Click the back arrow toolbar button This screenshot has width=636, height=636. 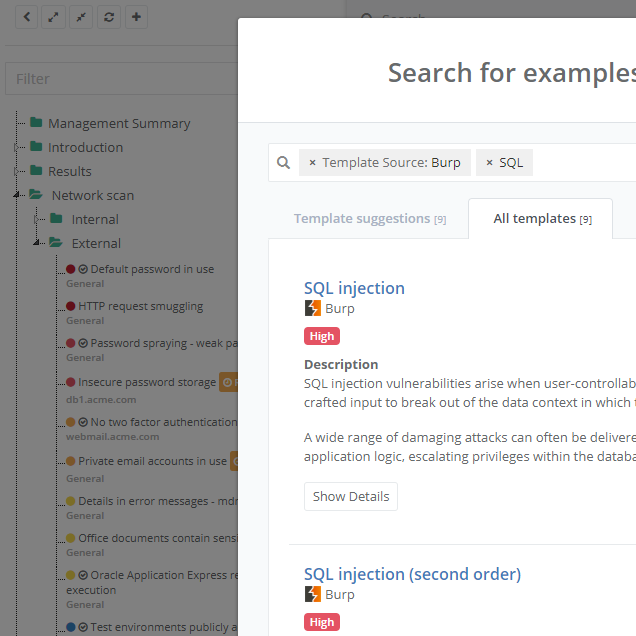27,17
